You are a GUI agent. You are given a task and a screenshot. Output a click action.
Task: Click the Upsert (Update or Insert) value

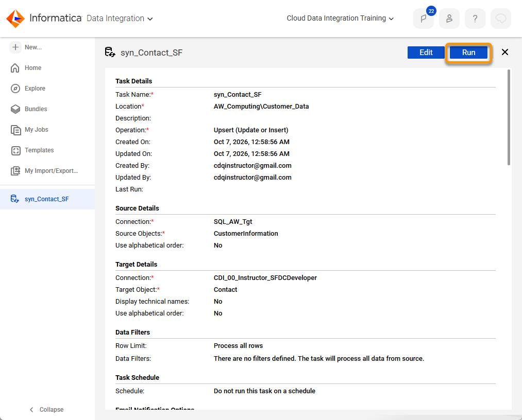point(251,130)
